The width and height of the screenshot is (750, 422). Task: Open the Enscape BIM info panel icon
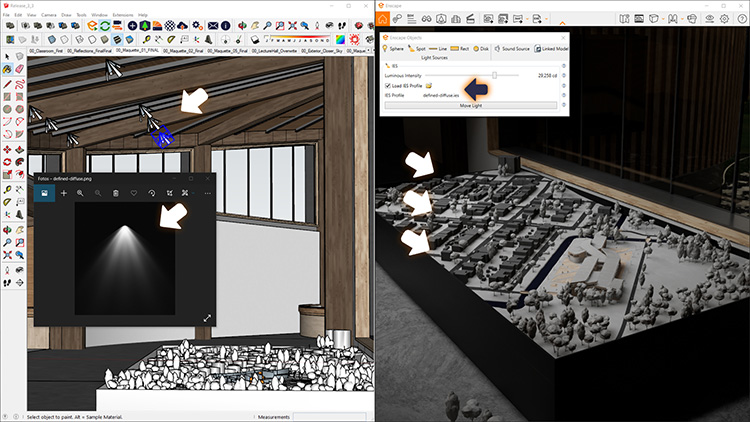tap(411, 19)
